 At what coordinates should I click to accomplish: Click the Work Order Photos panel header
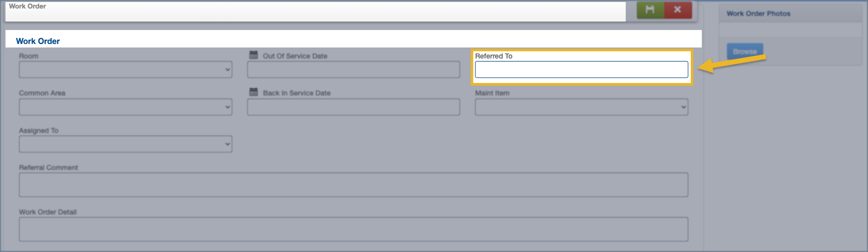(x=758, y=13)
